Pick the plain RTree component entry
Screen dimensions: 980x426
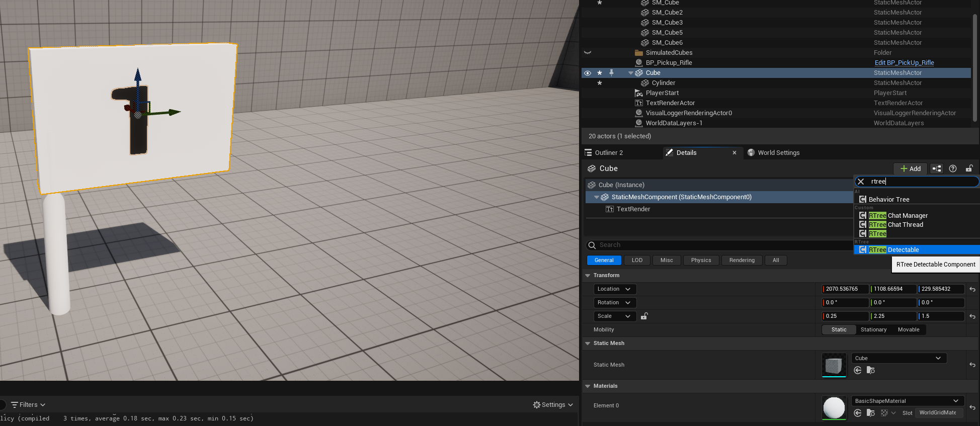tap(877, 234)
